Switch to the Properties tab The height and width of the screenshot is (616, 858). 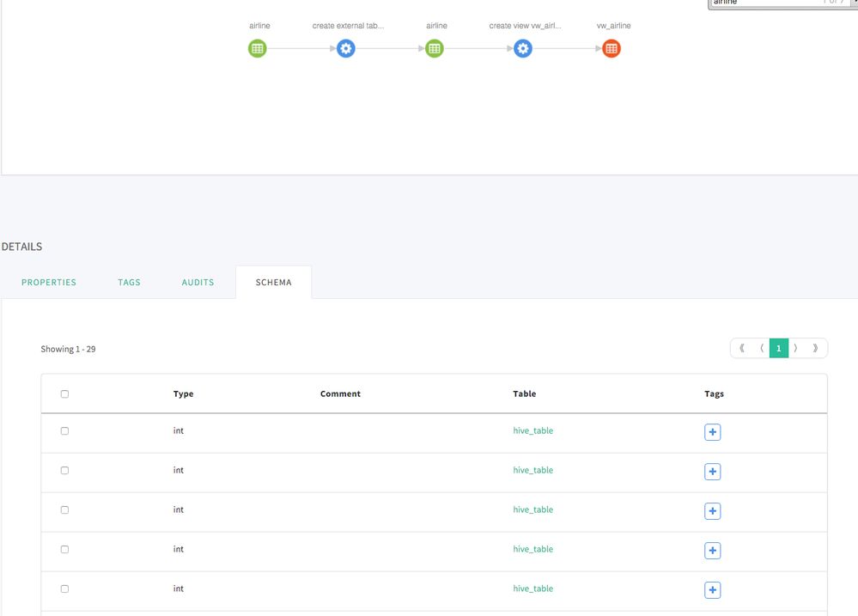[x=49, y=283]
